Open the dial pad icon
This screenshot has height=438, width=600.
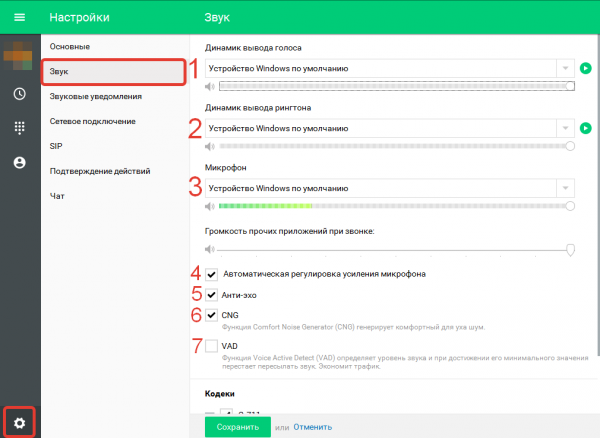point(20,128)
